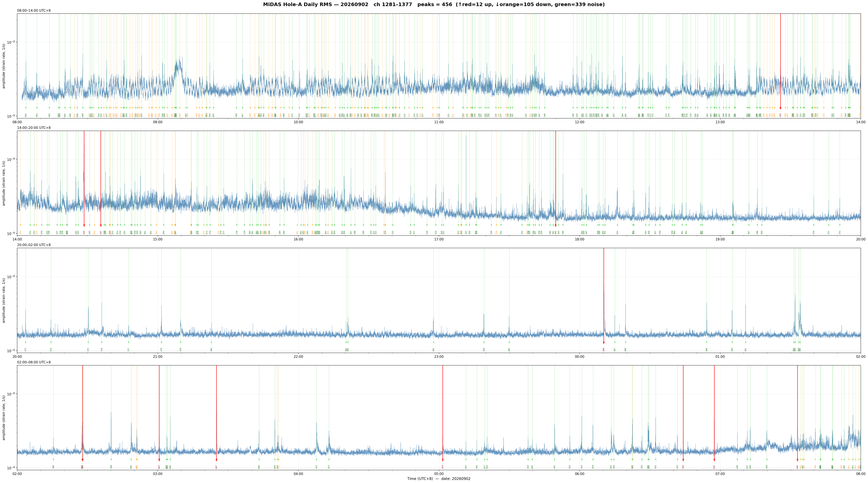The height and width of the screenshot is (483, 868).
Task: Click green noise peak label 387
Action: click(x=615, y=349)
